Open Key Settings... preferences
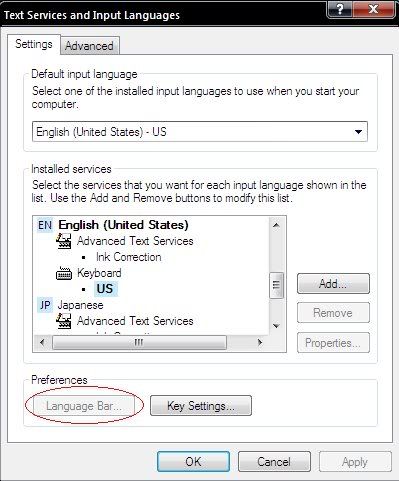Screen dimensions: 399x481 click(201, 406)
